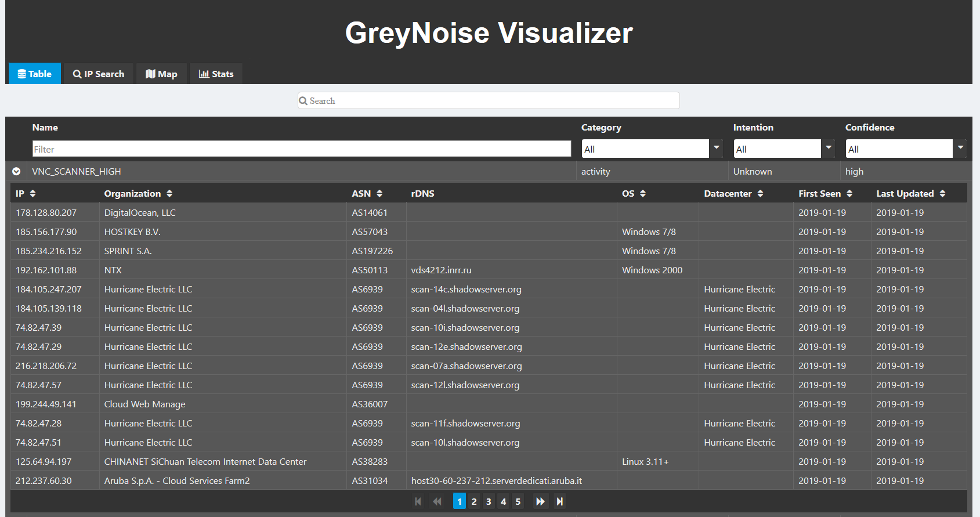Select IP 216.218.206.72
Viewport: 980px width, 517px height.
pos(46,366)
